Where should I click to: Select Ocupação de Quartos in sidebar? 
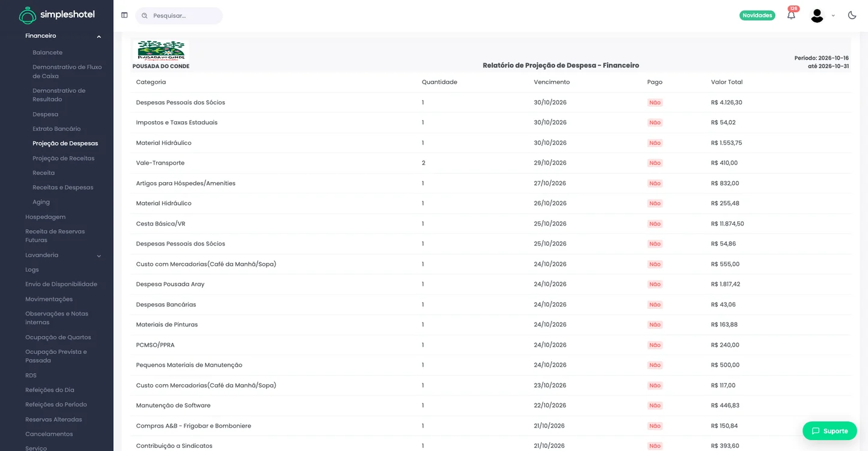pos(58,337)
